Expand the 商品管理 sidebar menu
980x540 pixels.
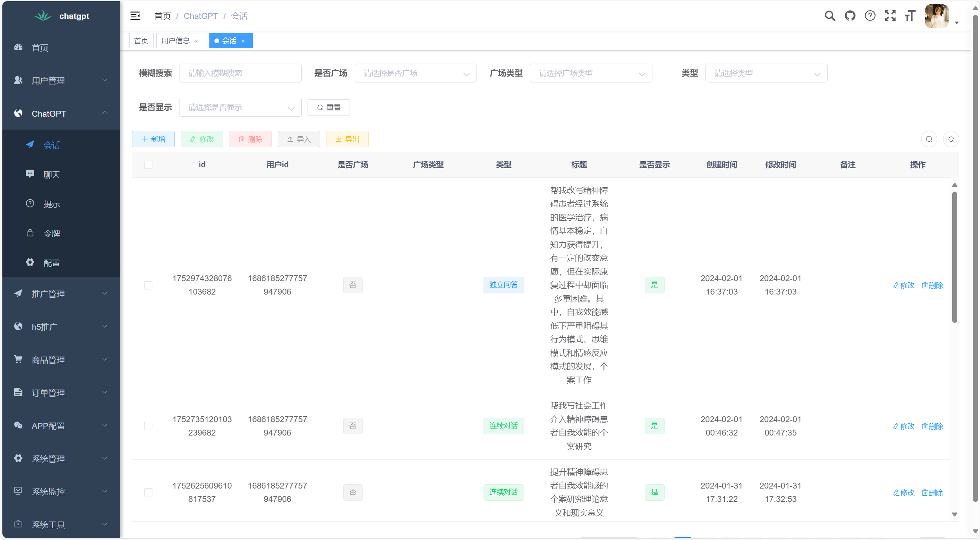tap(61, 360)
